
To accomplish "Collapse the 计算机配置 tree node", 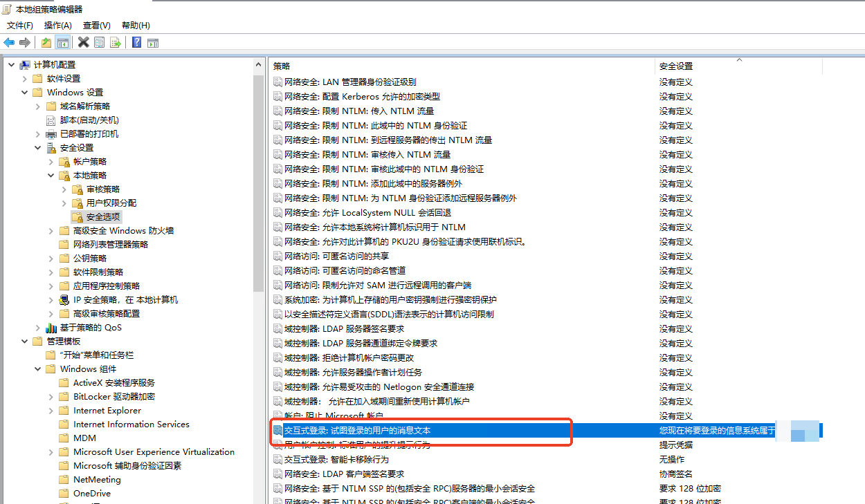I will (11, 64).
